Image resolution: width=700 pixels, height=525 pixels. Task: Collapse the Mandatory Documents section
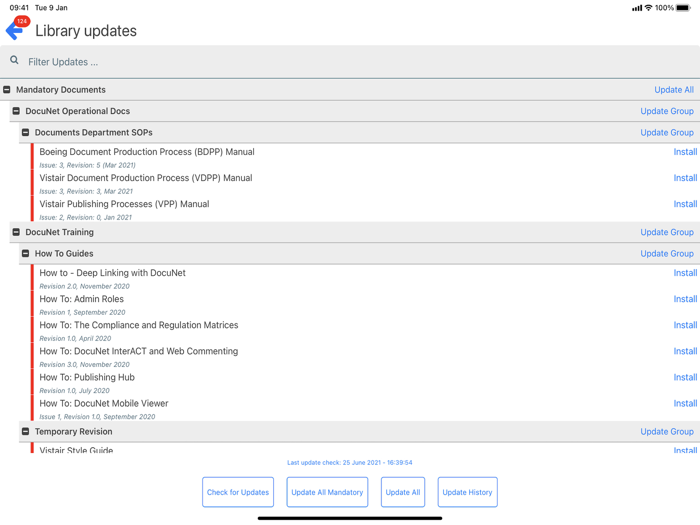(x=7, y=90)
